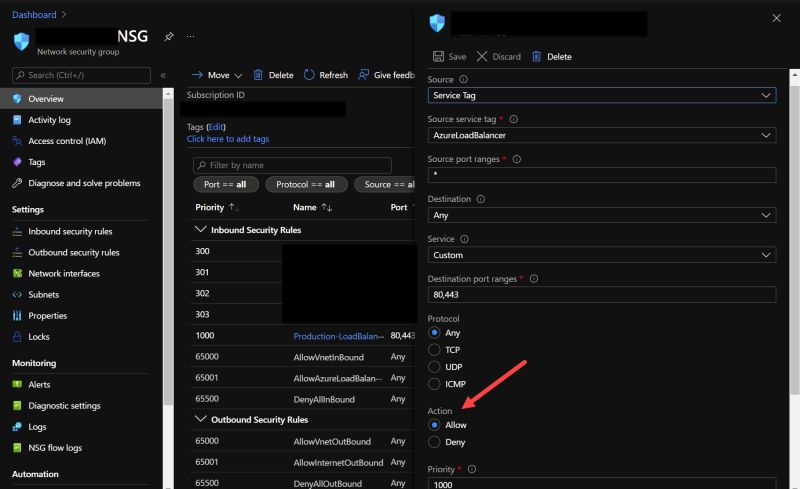Click the Activity log icon in sidebar
This screenshot has width=800, height=489.
click(17, 119)
